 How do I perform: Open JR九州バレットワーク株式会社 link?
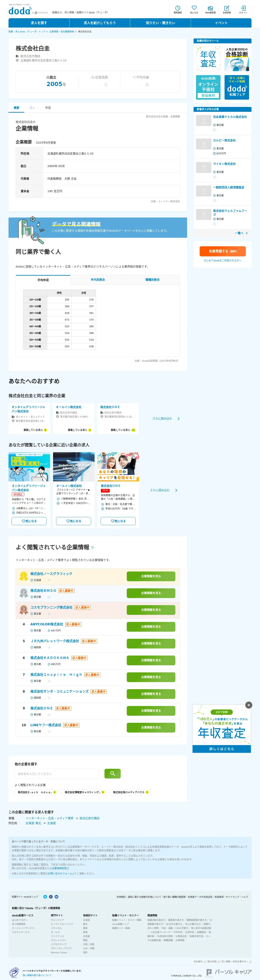(55, 641)
